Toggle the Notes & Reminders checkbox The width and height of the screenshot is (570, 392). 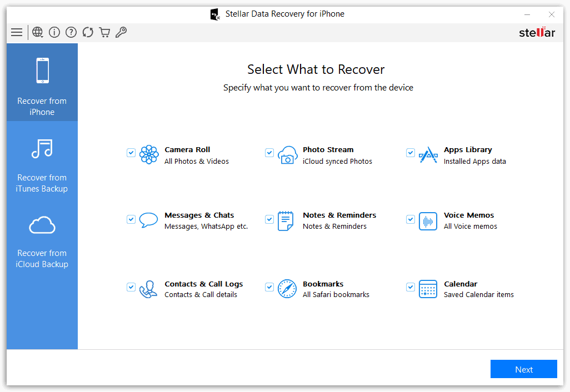(x=269, y=219)
